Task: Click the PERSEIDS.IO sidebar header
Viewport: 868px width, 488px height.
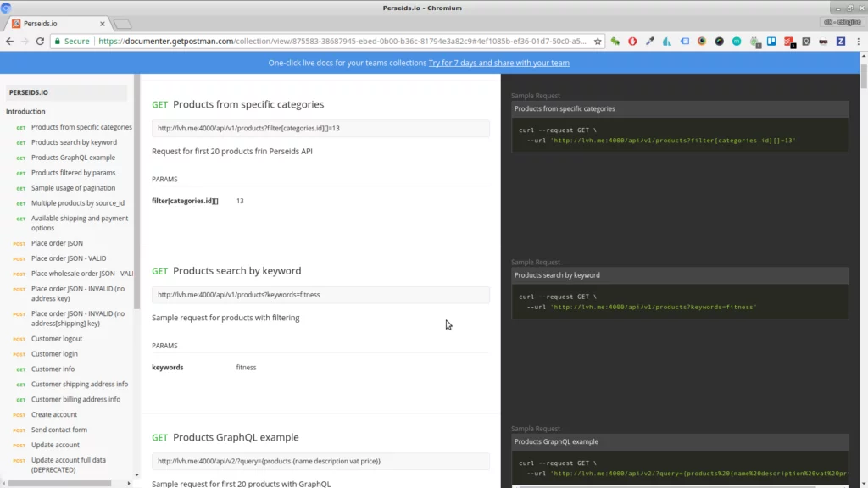Action: coord(66,92)
